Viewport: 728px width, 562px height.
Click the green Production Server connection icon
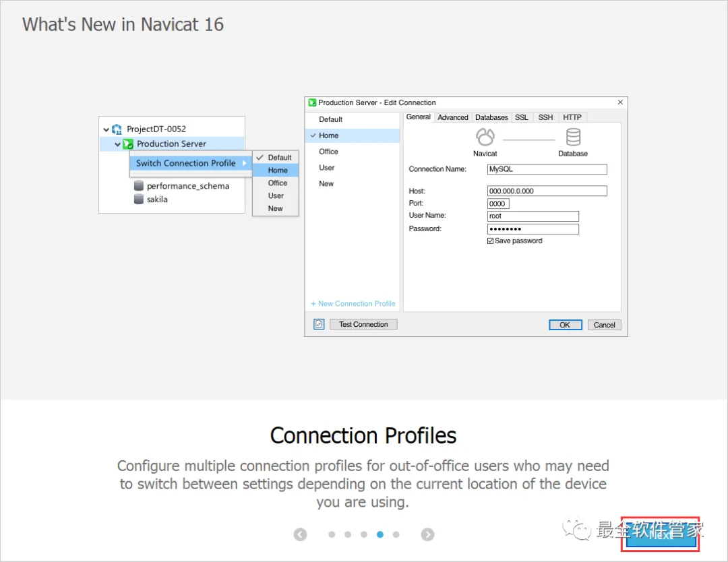click(128, 144)
